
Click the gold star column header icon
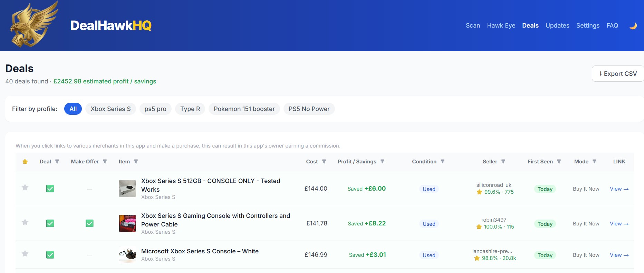click(25, 162)
